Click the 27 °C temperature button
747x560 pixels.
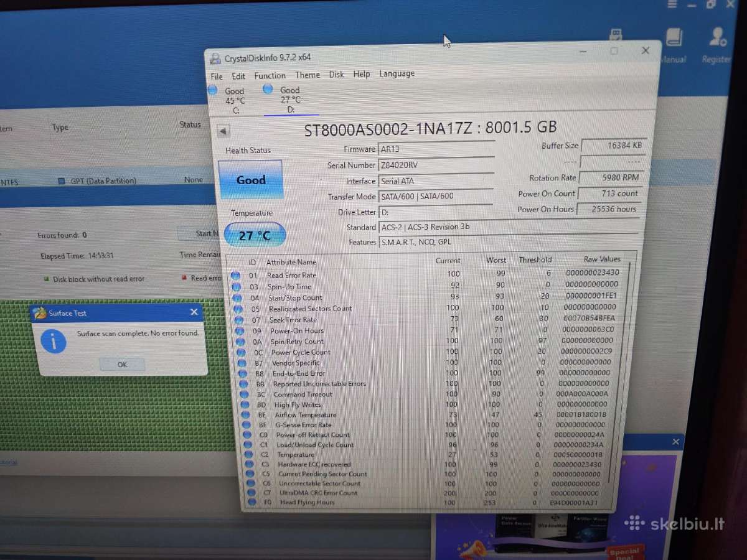click(255, 235)
